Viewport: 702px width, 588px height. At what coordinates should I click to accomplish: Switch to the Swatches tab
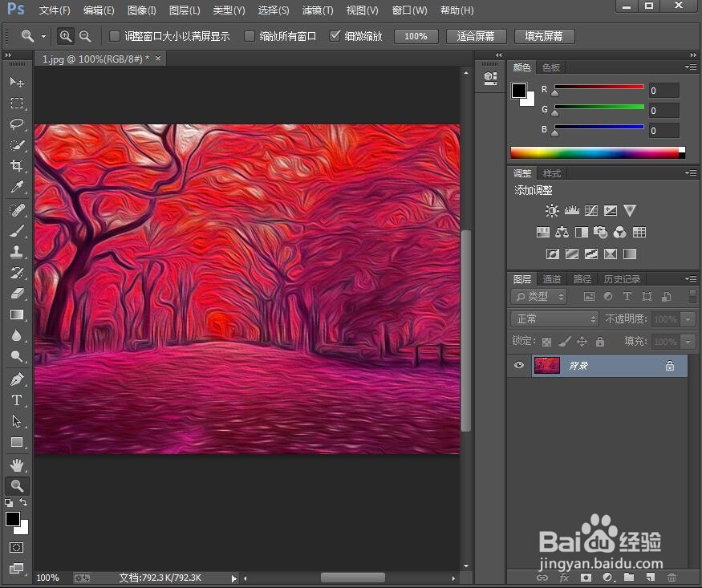pos(550,67)
